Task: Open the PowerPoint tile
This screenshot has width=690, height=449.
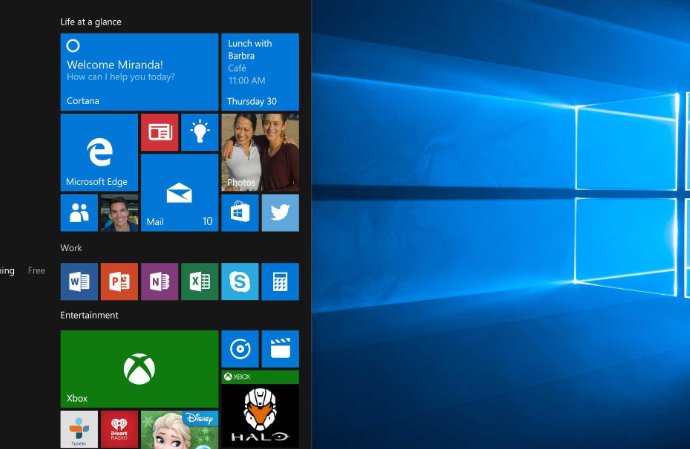Action: click(119, 282)
